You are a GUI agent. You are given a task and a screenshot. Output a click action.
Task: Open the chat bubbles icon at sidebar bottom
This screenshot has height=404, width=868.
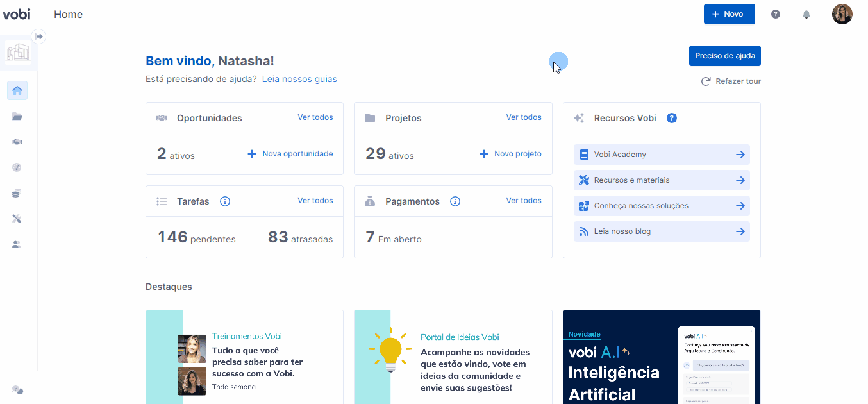tap(17, 390)
